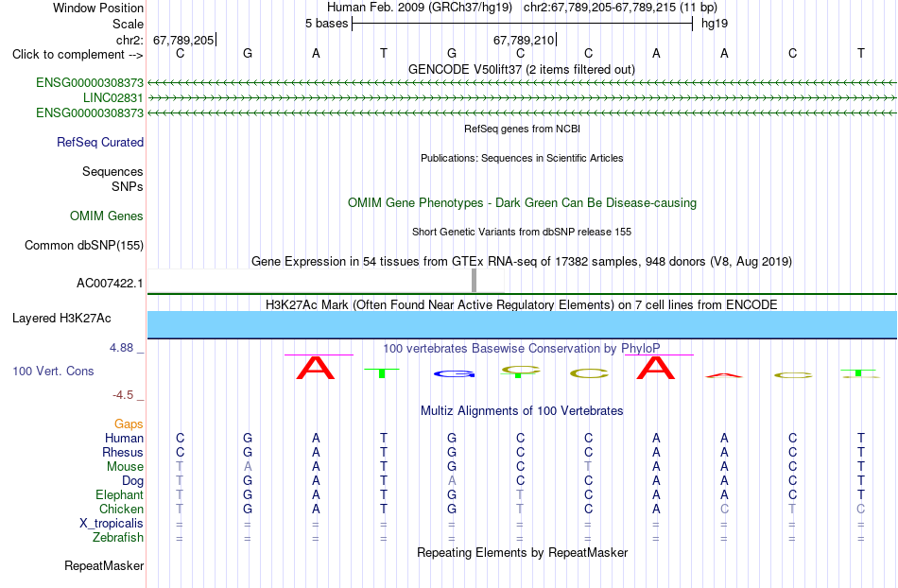This screenshot has height=588, width=898.
Task: Click the 4.88 PhyloP maximum value
Action: (x=121, y=348)
